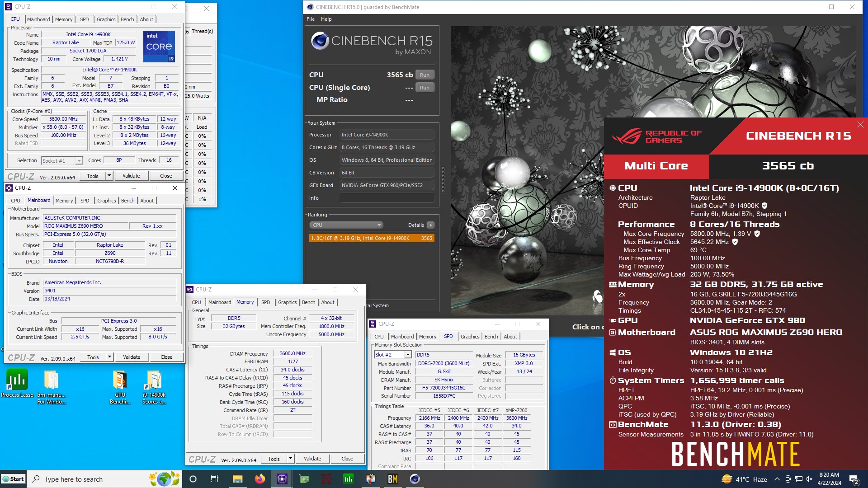Run the CPU multi-core benchmark
This screenshot has width=868, height=488.
click(x=425, y=75)
